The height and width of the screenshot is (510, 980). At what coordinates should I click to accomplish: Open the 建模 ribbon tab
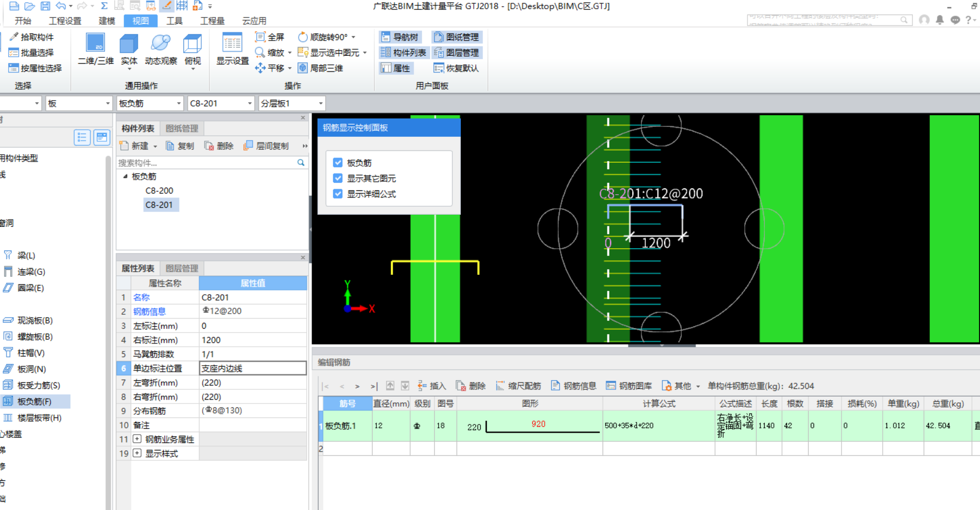point(107,21)
